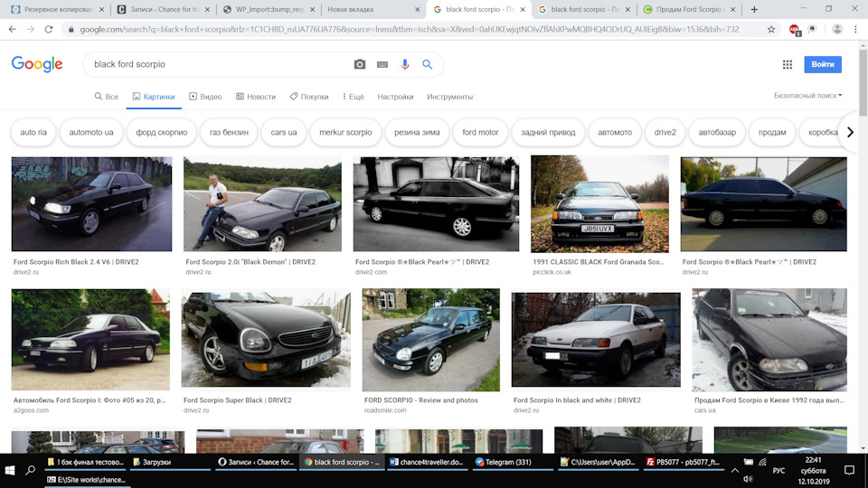The width and height of the screenshot is (868, 488).
Task: Start voice search with microphone icon
Action: point(405,65)
